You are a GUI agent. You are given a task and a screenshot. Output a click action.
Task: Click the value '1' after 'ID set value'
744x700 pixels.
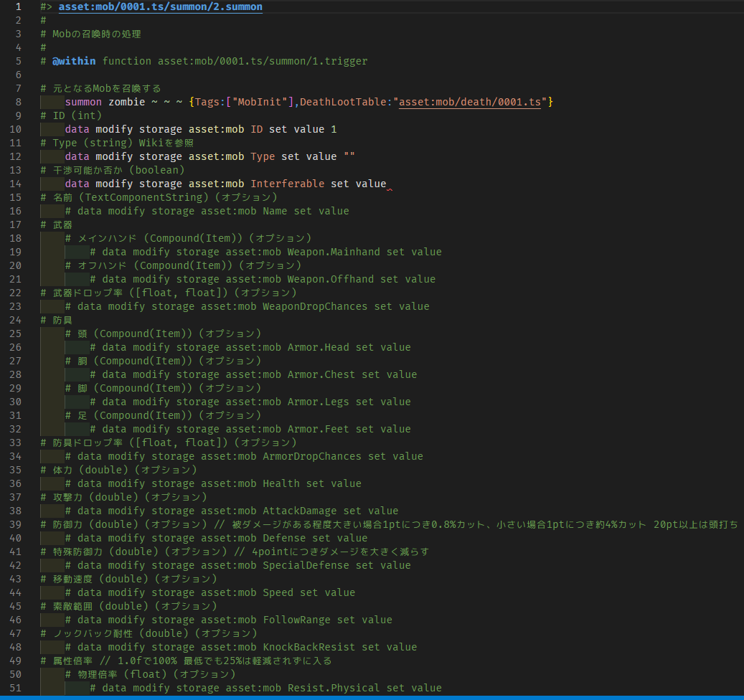(x=334, y=130)
